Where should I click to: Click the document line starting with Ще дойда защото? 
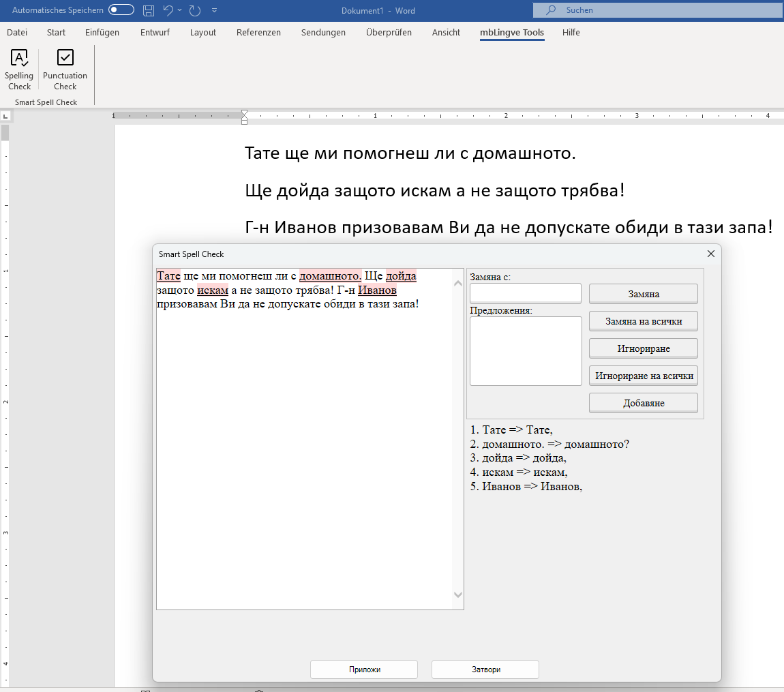click(434, 190)
